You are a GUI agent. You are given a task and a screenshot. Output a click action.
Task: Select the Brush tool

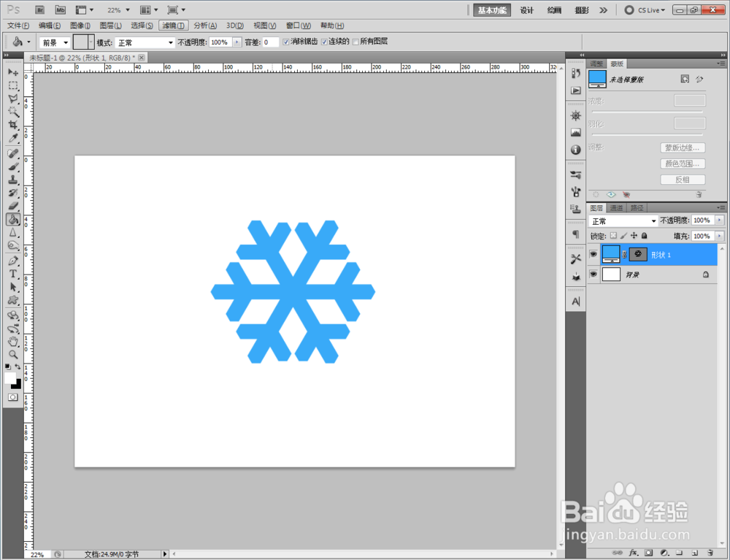[13, 166]
